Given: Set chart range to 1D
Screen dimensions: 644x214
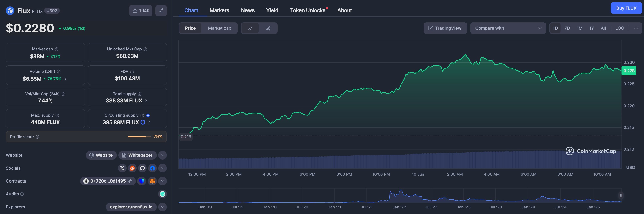Looking at the screenshot, I should coord(555,28).
